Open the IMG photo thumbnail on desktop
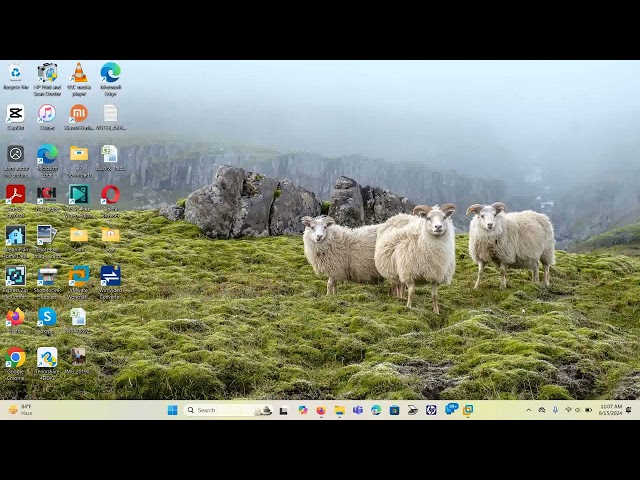640x480 pixels. (x=78, y=356)
